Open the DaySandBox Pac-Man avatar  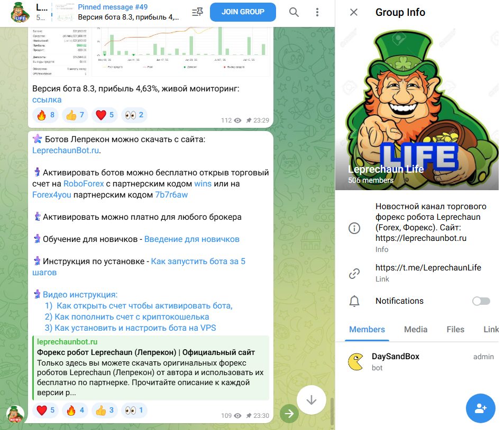[x=356, y=362]
